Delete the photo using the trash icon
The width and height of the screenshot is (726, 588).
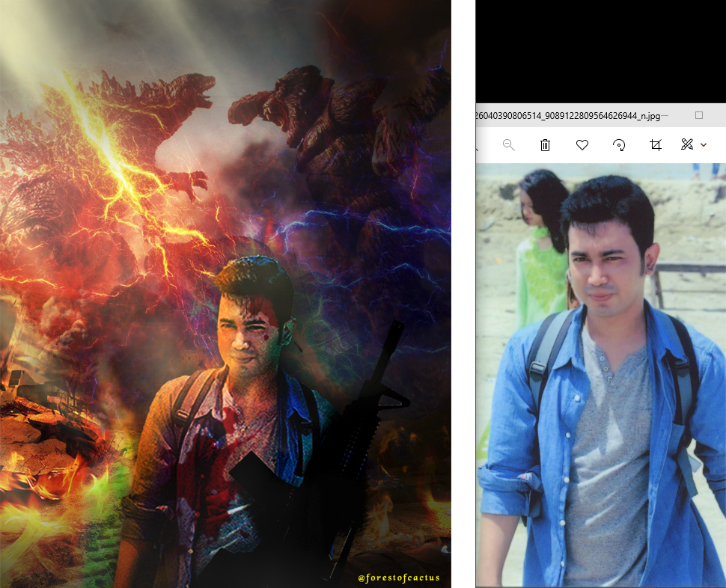[x=546, y=145]
